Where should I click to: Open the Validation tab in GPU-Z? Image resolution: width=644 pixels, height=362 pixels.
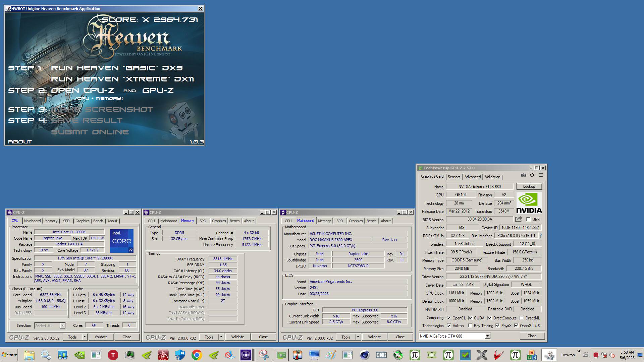tap(492, 177)
